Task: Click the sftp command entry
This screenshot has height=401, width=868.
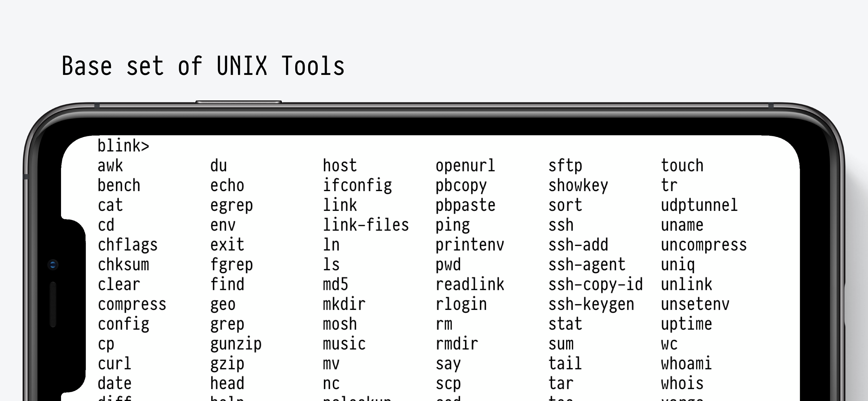Action: click(565, 165)
